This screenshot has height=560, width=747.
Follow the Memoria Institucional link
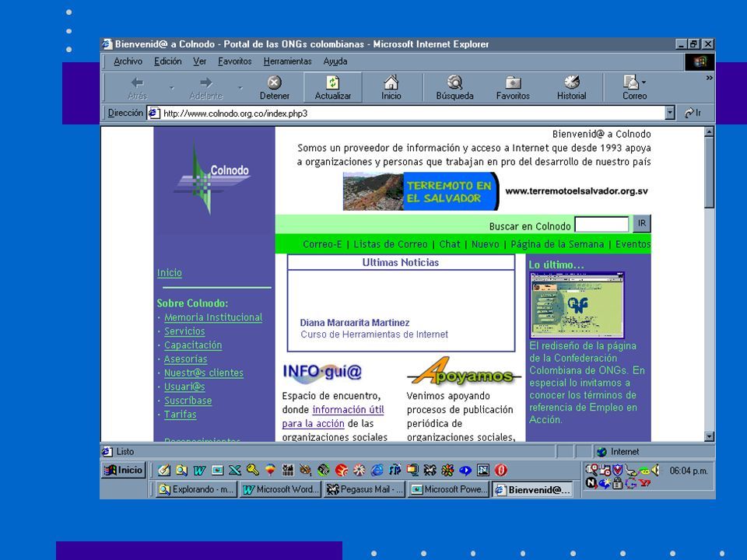pos(213,317)
